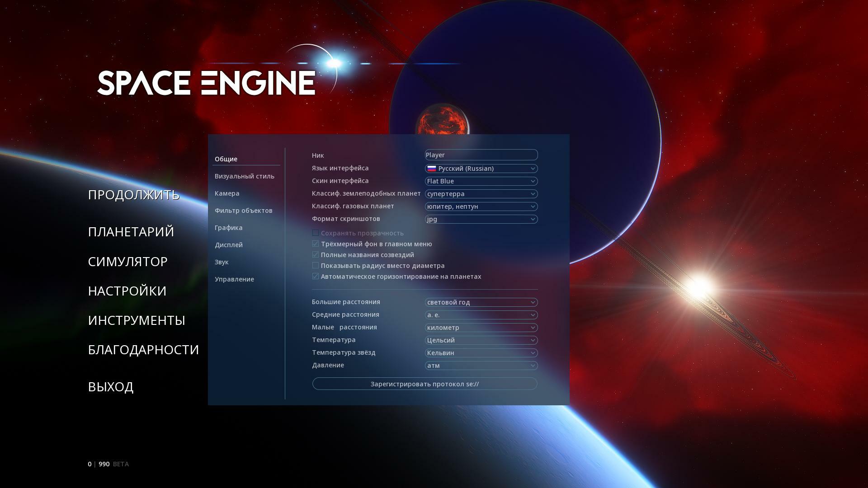This screenshot has height=488, width=868.
Task: Open Большие расстояния dropdown (световой год)
Action: coord(481,302)
